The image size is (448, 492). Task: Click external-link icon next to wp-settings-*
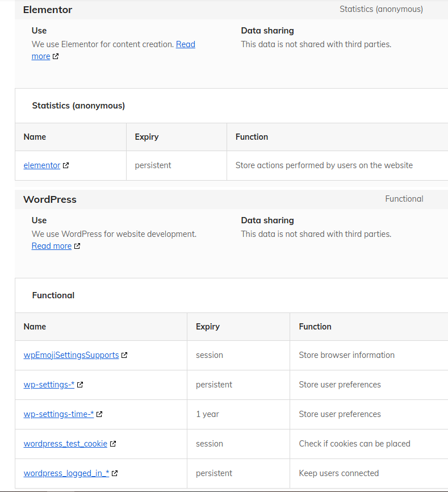pos(80,385)
